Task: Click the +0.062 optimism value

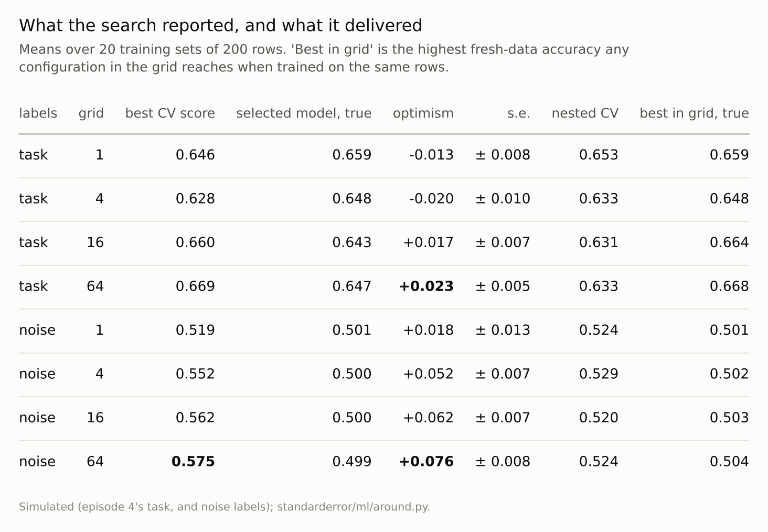Action: [x=428, y=418]
